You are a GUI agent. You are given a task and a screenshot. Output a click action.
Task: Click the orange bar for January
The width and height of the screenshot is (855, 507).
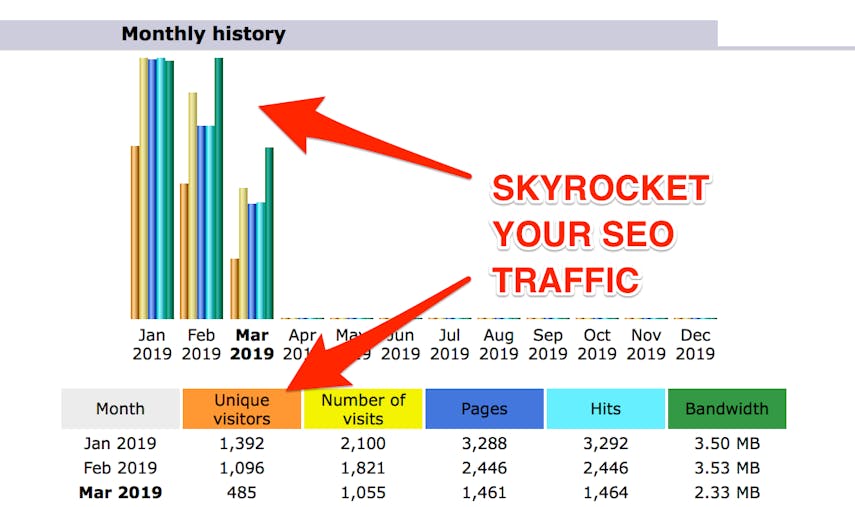tap(135, 232)
